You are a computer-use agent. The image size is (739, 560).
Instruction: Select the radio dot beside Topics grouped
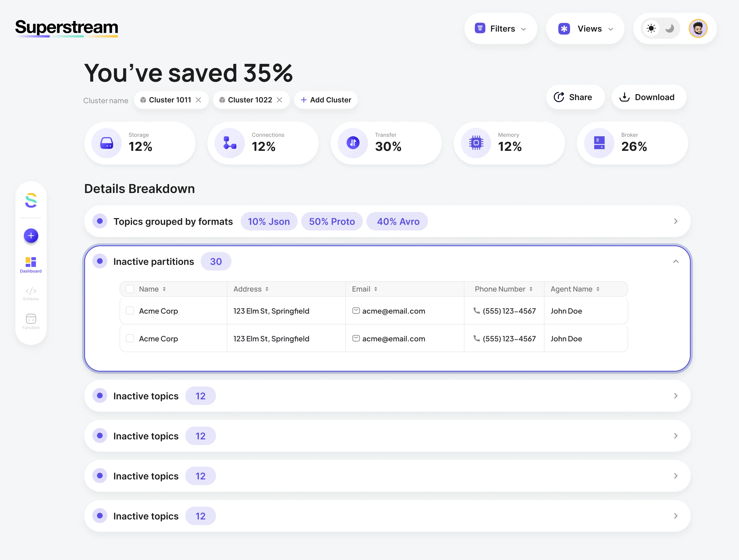tap(100, 221)
